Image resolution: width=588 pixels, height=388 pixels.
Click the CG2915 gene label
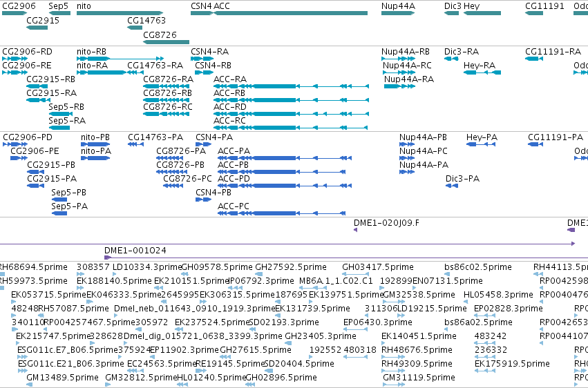tap(43, 20)
